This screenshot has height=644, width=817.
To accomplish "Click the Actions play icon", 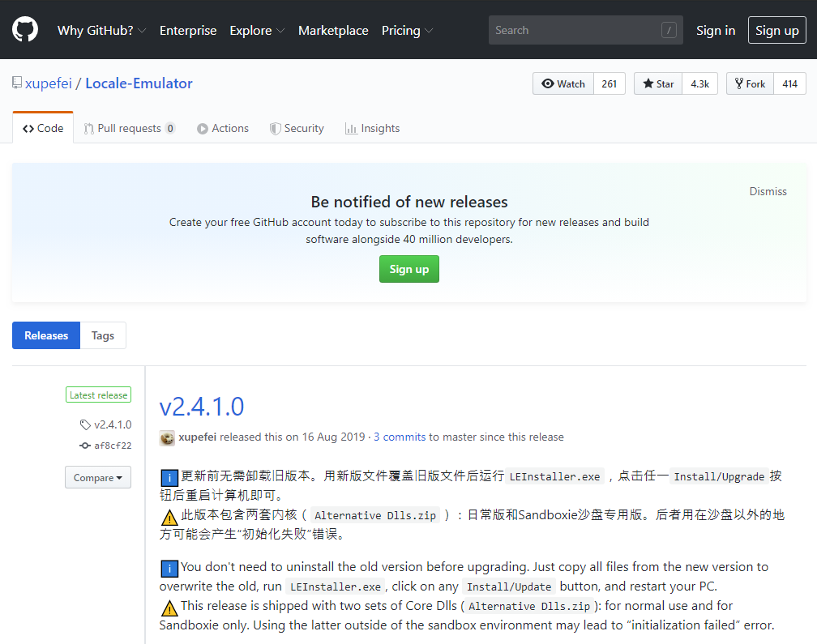I will (202, 129).
